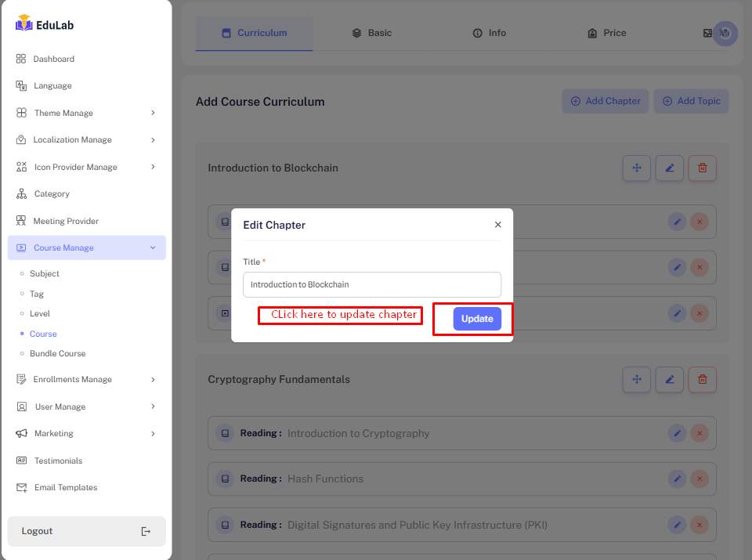Image resolution: width=752 pixels, height=560 pixels.
Task: Open the Dashboard page from sidebar
Action: tap(53, 59)
